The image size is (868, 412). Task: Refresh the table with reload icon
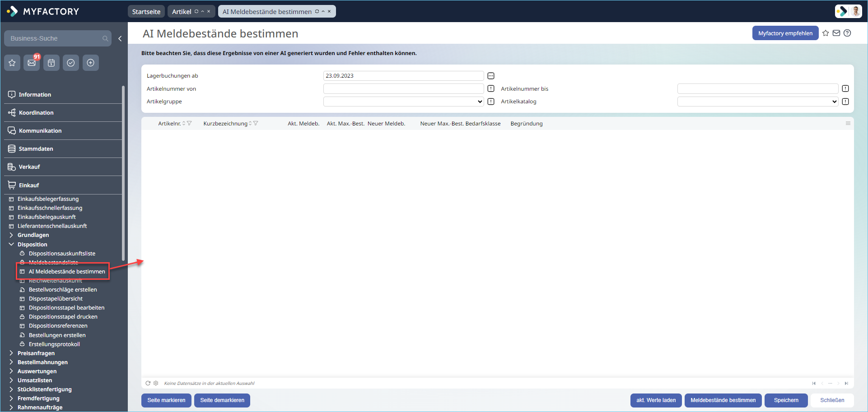click(x=148, y=383)
